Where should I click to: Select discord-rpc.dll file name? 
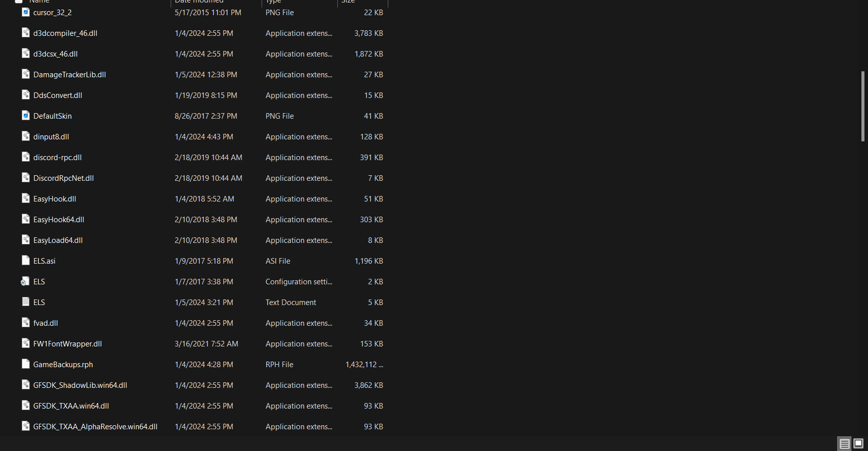58,157
